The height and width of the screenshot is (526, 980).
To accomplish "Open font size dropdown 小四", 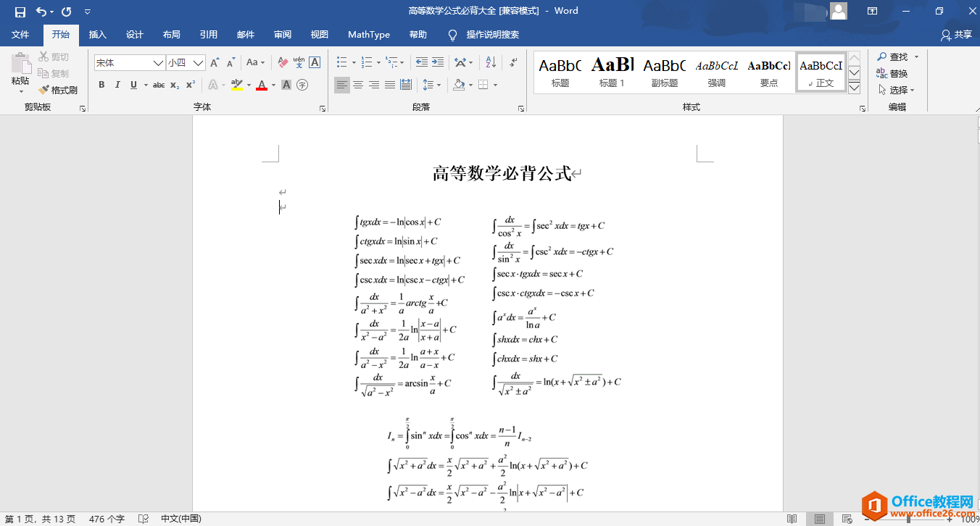I will 198,63.
